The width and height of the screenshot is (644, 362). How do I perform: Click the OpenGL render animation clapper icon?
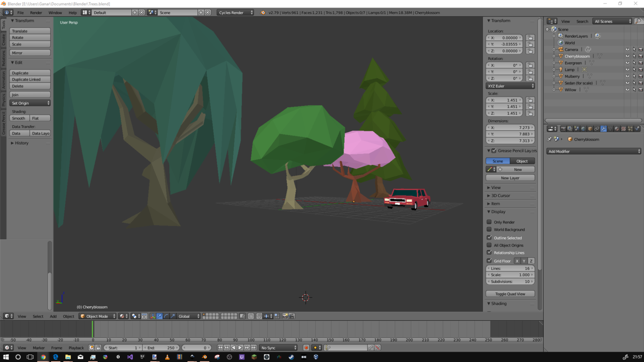point(291,316)
